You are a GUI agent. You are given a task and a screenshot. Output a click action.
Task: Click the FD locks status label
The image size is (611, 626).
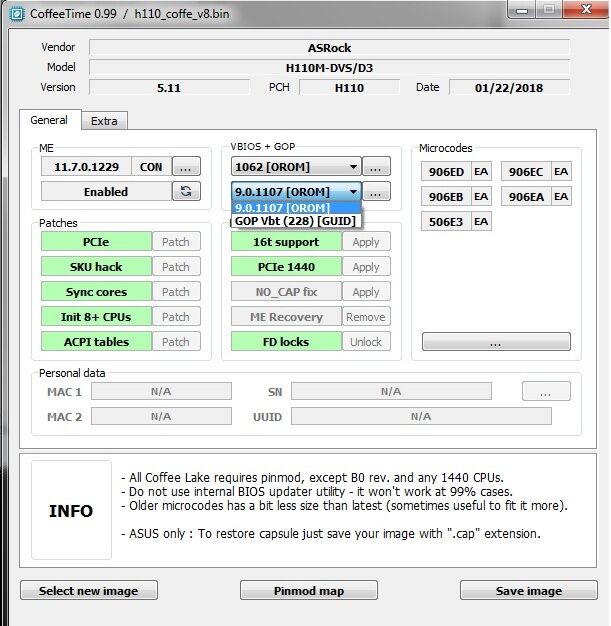pyautogui.click(x=286, y=342)
